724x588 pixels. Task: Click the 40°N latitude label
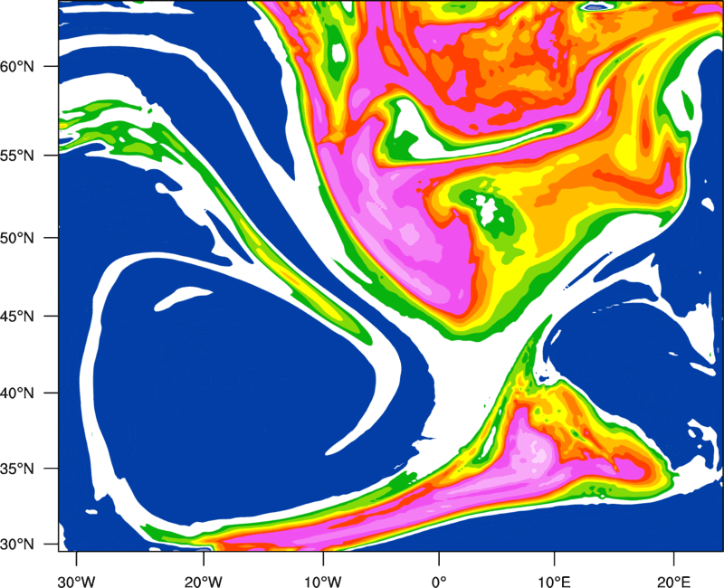(x=17, y=394)
